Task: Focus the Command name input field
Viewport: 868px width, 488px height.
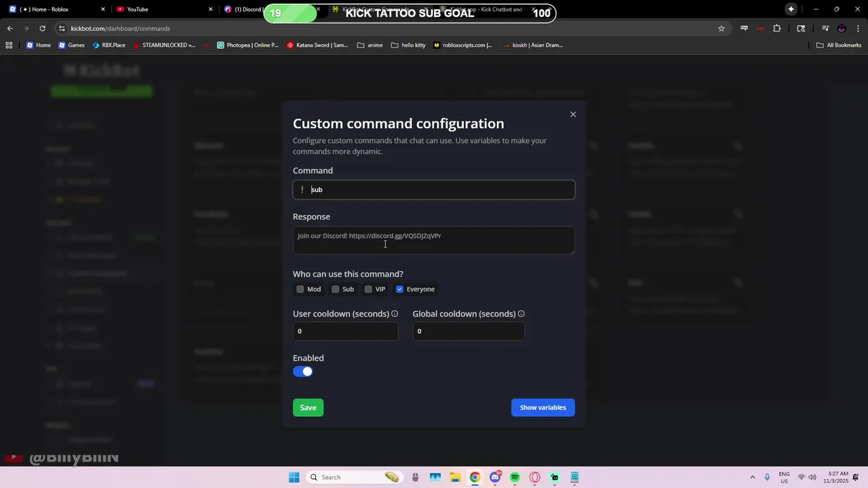Action: pos(434,190)
